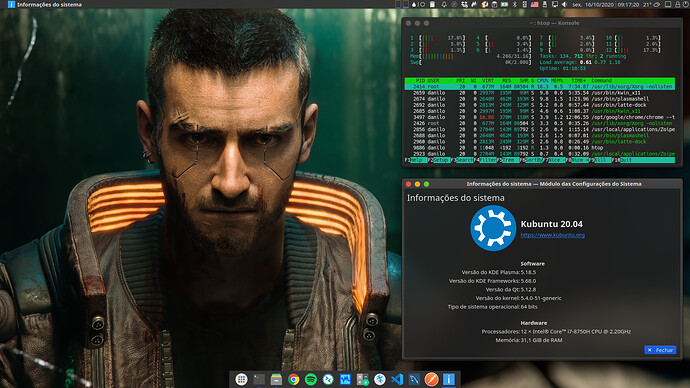Open the application launcher grid in the dock
Viewport: 690px width, 388px height.
(241, 379)
